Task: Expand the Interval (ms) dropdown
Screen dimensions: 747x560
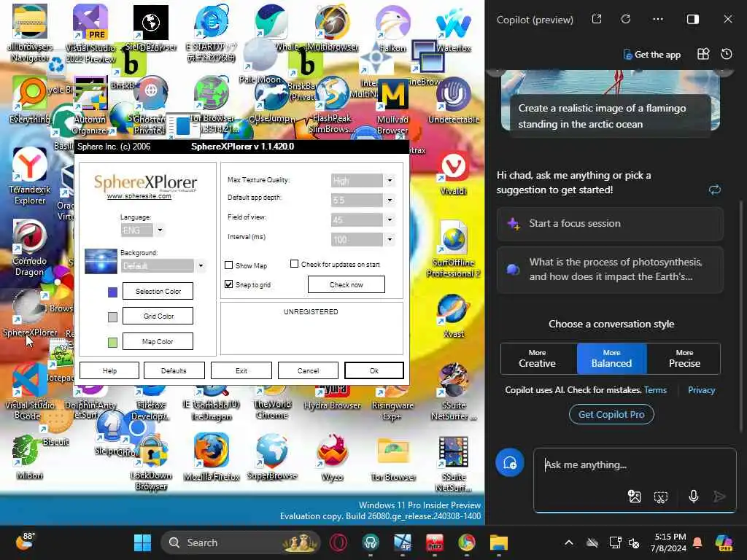Action: (390, 239)
